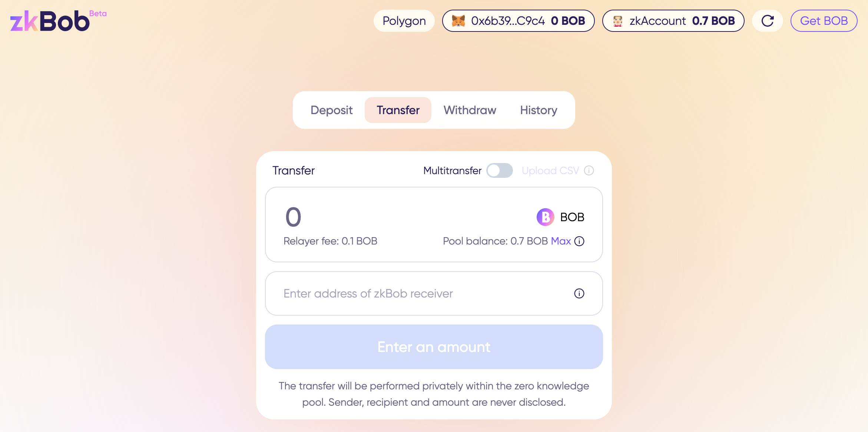Viewport: 868px width, 432px height.
Task: Click info icon in receiver address field
Action: pos(579,293)
